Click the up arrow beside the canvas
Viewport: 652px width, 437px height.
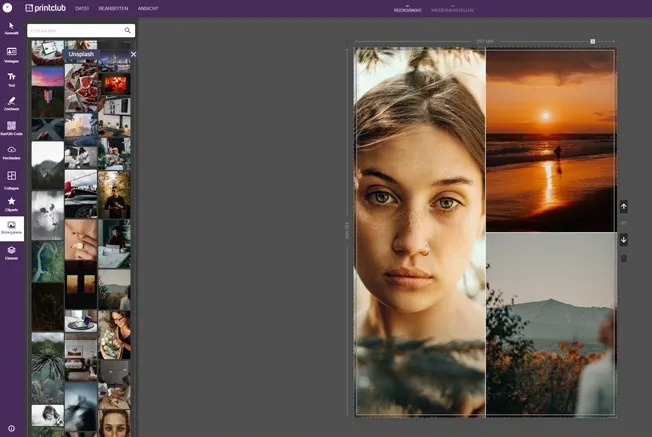point(624,207)
